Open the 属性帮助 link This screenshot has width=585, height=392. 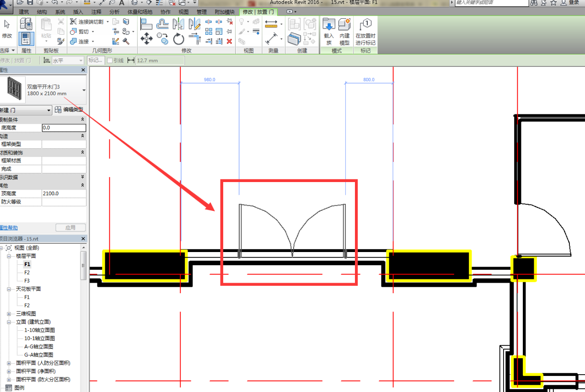coord(9,228)
